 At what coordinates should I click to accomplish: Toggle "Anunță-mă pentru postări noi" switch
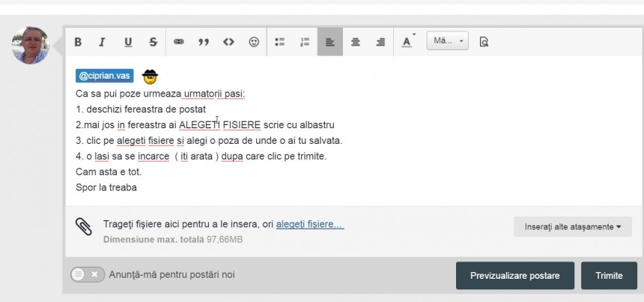point(87,274)
